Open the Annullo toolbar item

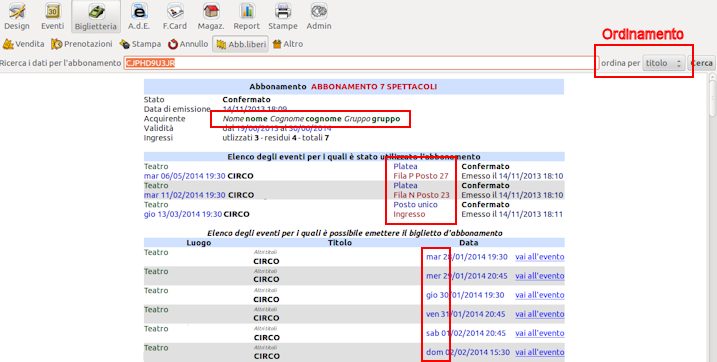(188, 44)
